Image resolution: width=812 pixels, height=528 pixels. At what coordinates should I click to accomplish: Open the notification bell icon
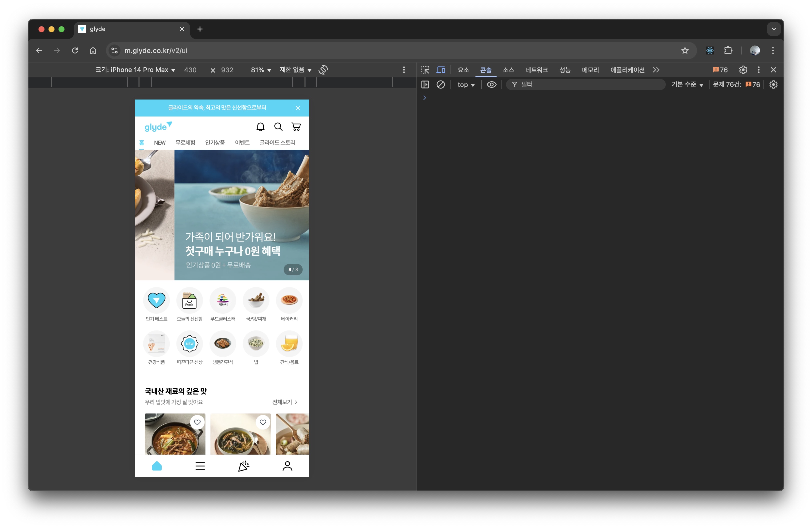coord(260,127)
